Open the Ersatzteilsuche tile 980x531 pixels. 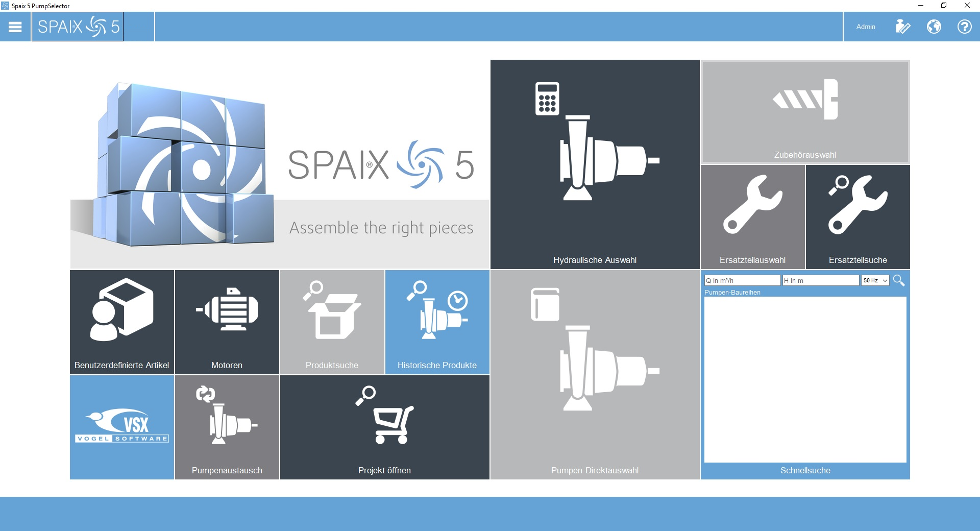857,217
